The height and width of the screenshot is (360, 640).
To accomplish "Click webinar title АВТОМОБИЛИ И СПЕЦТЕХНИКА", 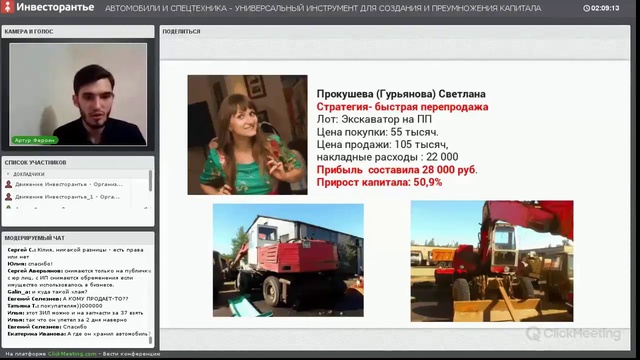I will tap(323, 8).
